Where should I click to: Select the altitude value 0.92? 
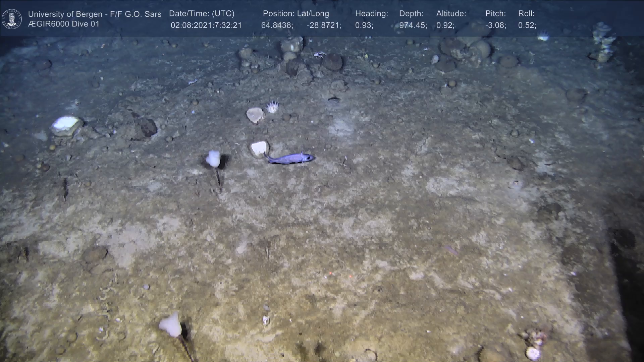coord(445,25)
